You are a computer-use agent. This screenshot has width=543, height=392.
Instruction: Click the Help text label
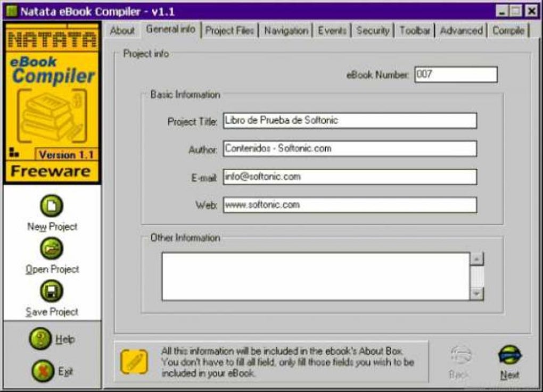tap(65, 339)
